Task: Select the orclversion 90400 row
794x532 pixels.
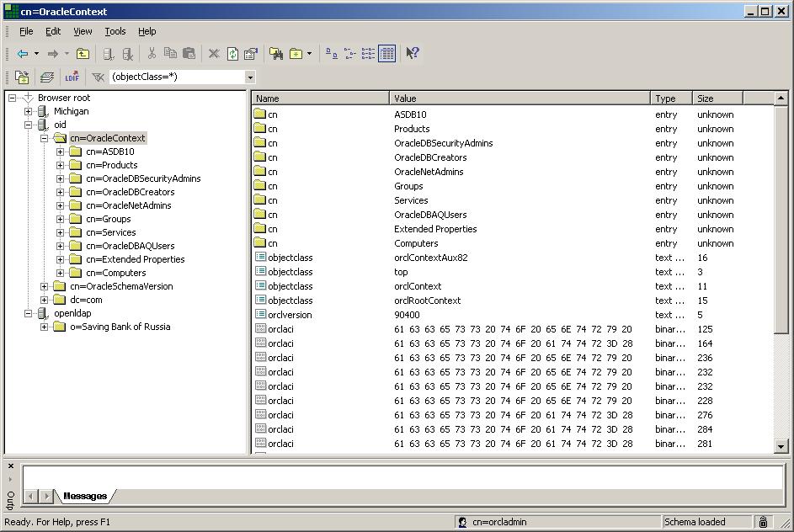Action: (x=513, y=315)
